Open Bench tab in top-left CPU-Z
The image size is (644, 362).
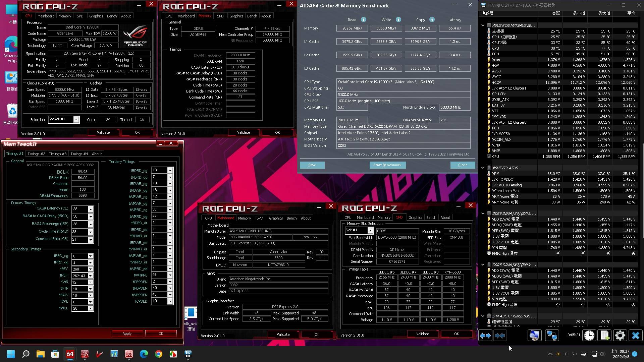tap(112, 16)
